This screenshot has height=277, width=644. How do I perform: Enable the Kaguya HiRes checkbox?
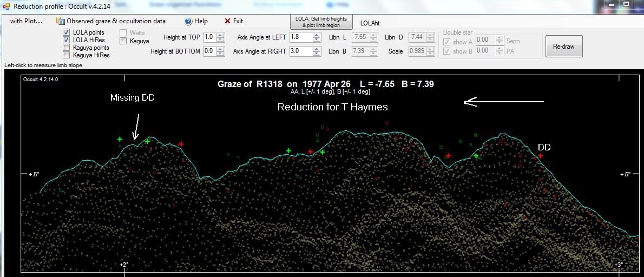tap(67, 55)
